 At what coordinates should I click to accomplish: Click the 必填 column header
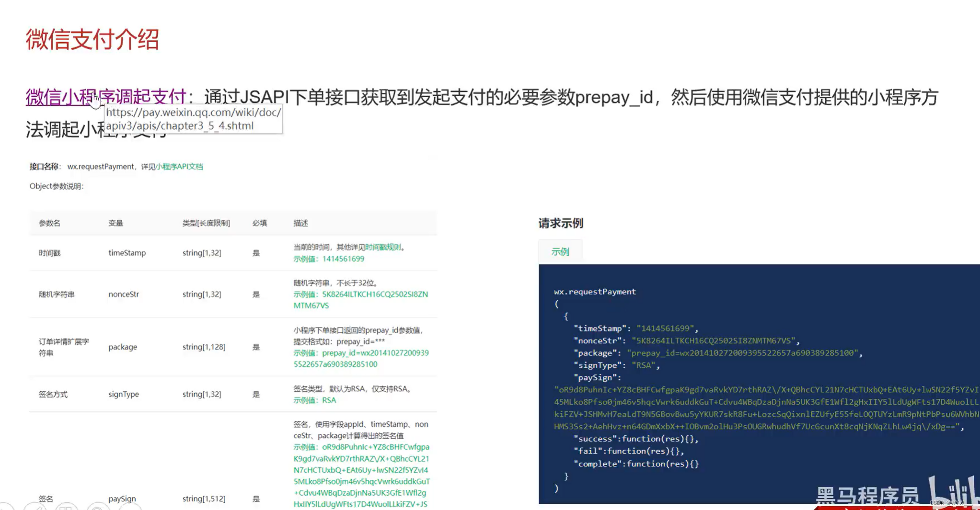(x=260, y=223)
